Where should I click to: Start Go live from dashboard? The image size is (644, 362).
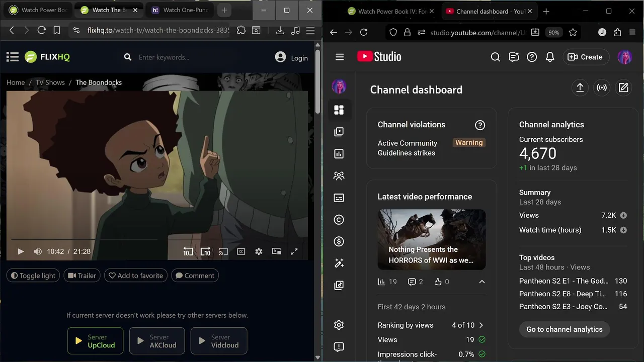coord(602,87)
